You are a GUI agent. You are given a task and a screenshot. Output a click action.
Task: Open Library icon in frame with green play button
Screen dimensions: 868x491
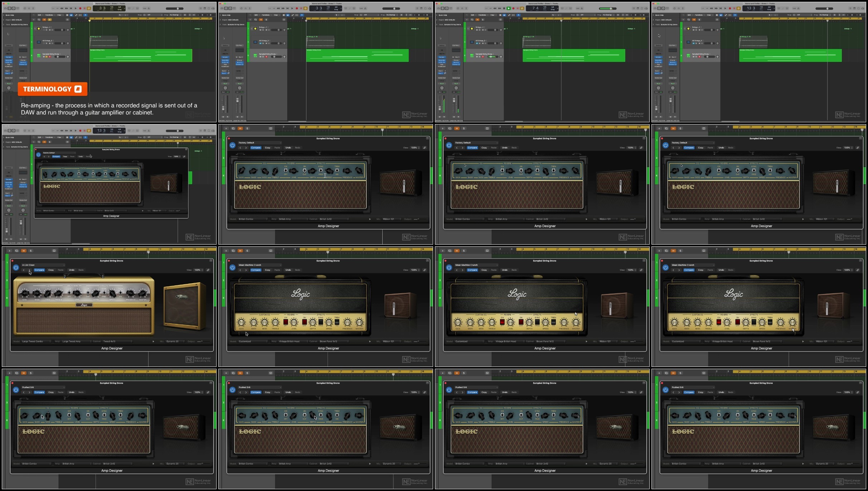(x=438, y=8)
